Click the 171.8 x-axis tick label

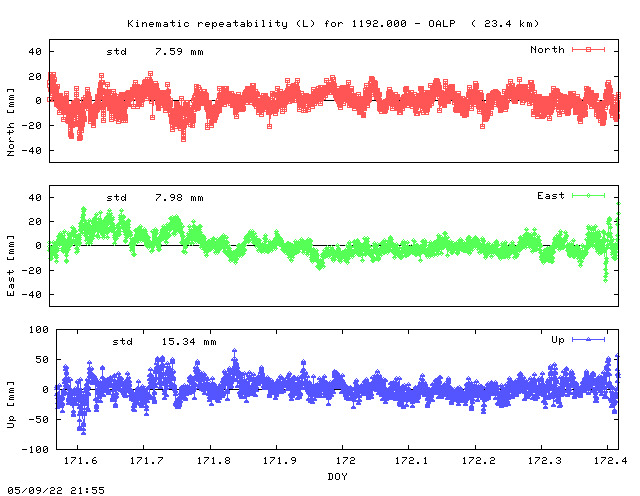pyautogui.click(x=213, y=461)
